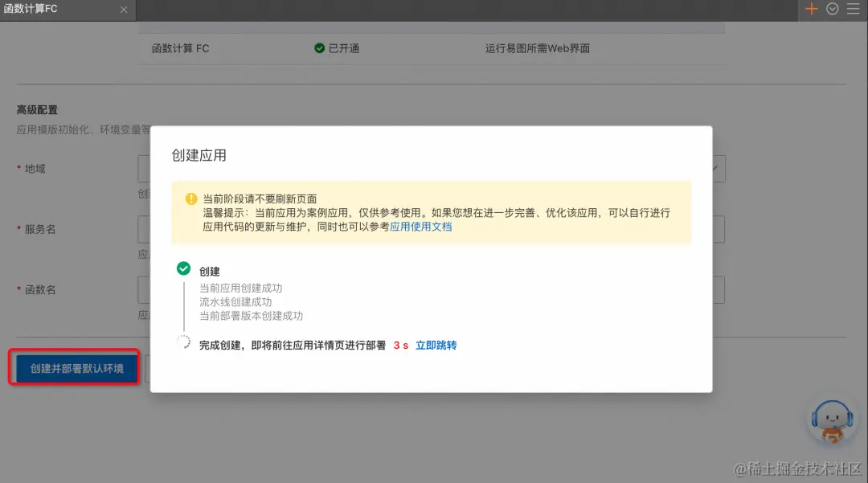The width and height of the screenshot is (868, 483).
Task: Click the 服务名 input field
Action: click(143, 229)
